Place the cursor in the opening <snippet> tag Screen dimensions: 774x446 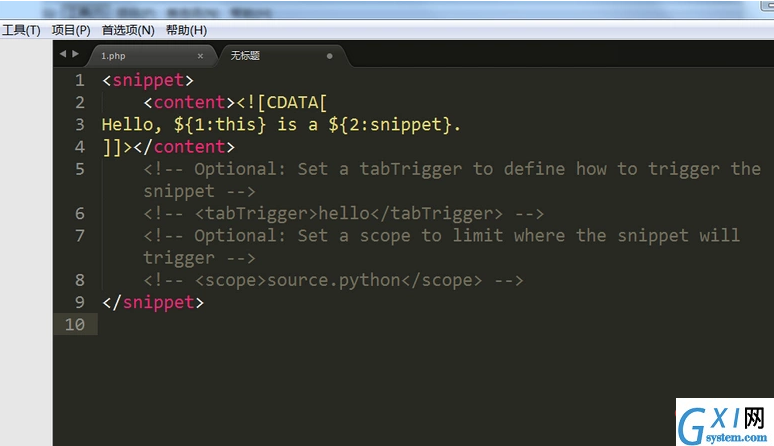[148, 80]
